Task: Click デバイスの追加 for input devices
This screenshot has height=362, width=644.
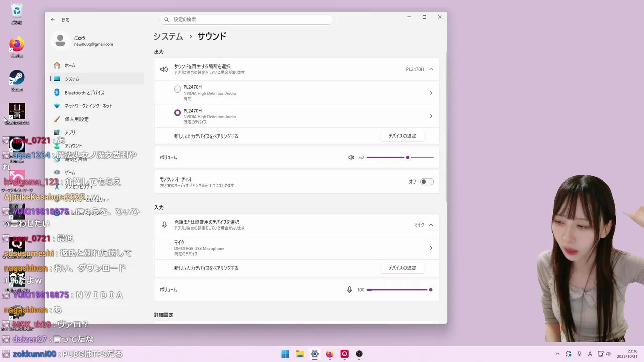Action: click(402, 268)
